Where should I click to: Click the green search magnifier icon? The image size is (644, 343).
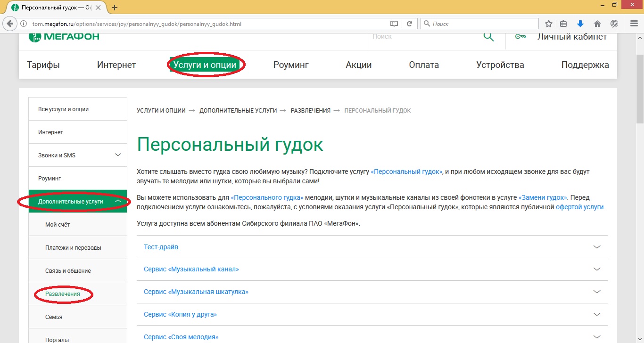coord(488,36)
